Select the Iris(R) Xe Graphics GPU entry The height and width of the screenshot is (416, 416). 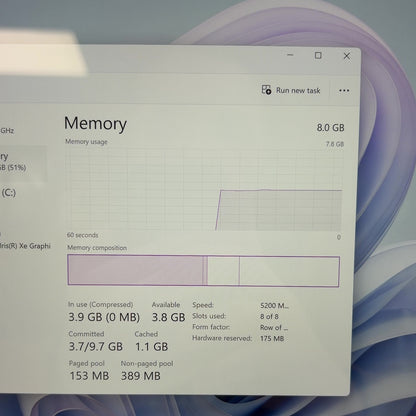[x=25, y=246]
